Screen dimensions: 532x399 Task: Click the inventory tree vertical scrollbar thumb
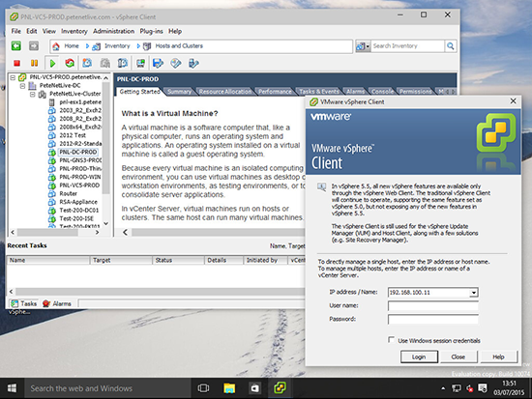coord(105,139)
